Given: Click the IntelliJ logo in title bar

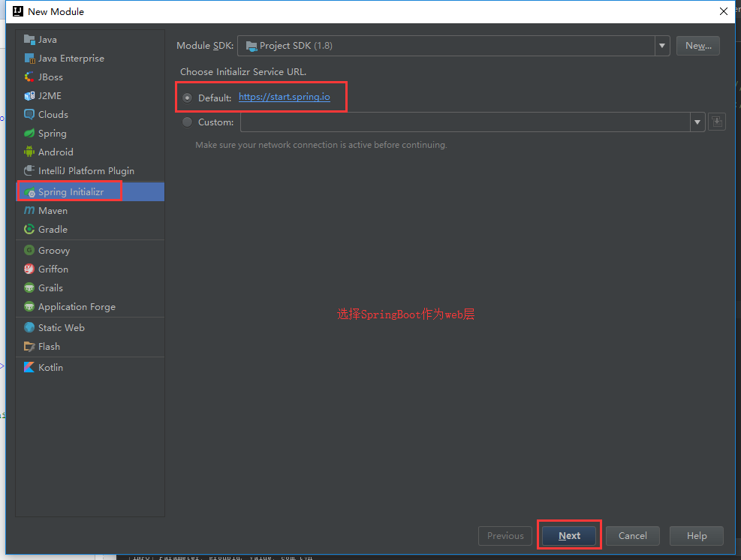Looking at the screenshot, I should 18,11.
